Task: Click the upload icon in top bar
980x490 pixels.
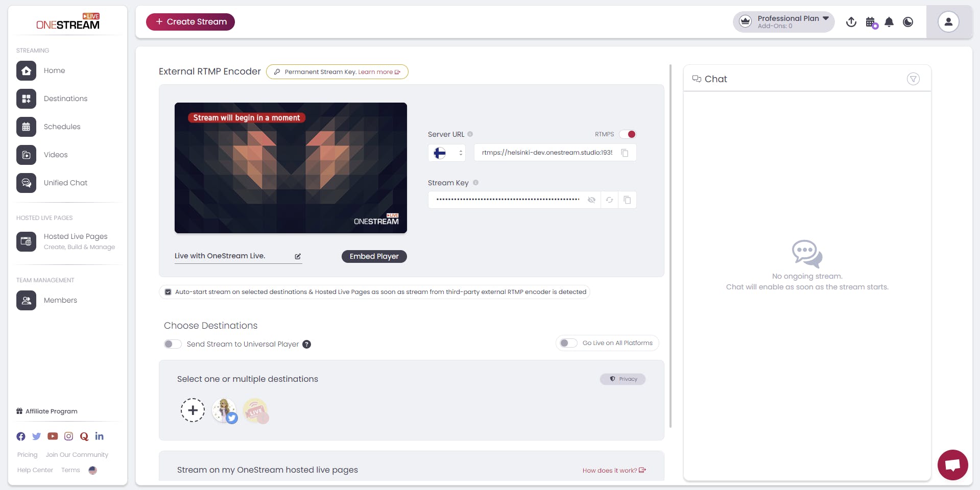Action: [x=851, y=22]
